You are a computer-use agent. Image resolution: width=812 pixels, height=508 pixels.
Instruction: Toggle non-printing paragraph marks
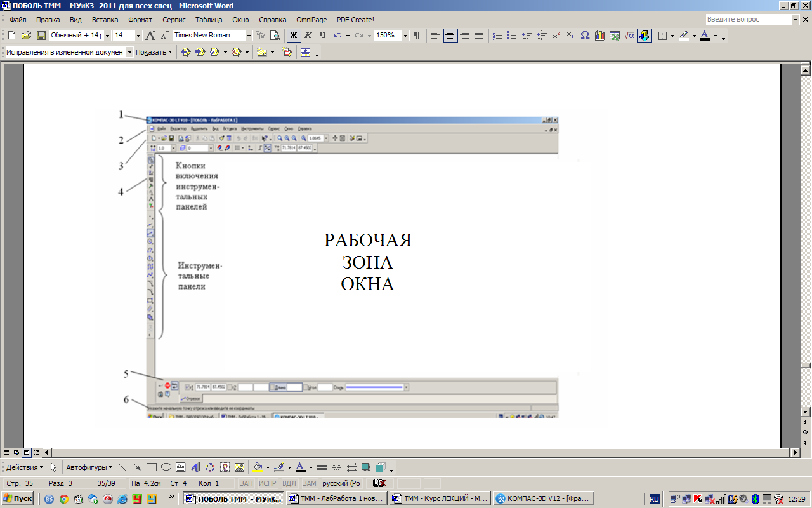[416, 36]
